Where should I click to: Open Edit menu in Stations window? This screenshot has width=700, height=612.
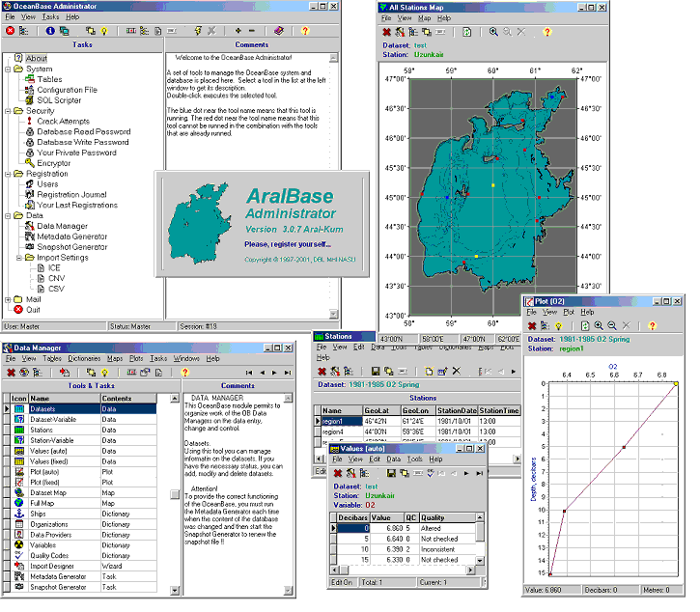359,348
